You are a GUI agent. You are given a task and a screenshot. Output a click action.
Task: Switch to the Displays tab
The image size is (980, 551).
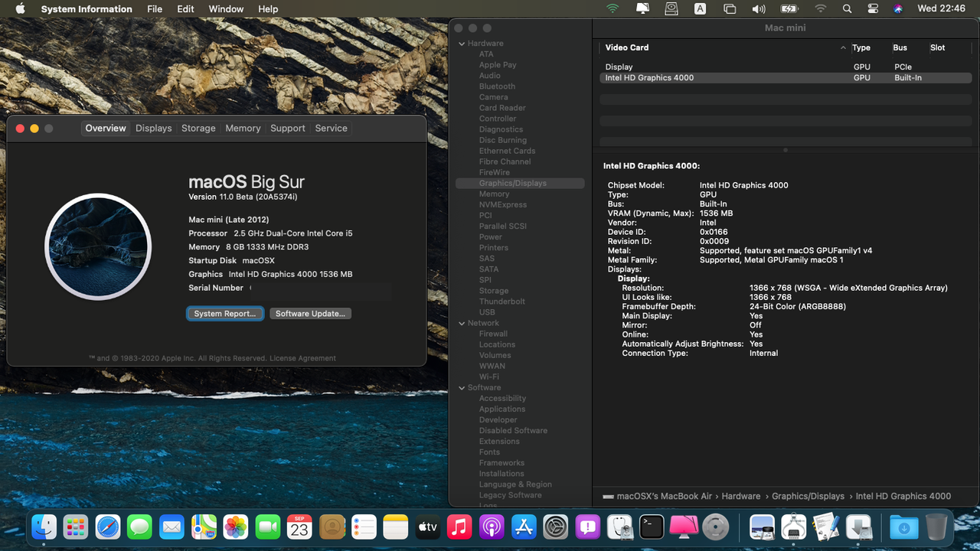click(154, 129)
